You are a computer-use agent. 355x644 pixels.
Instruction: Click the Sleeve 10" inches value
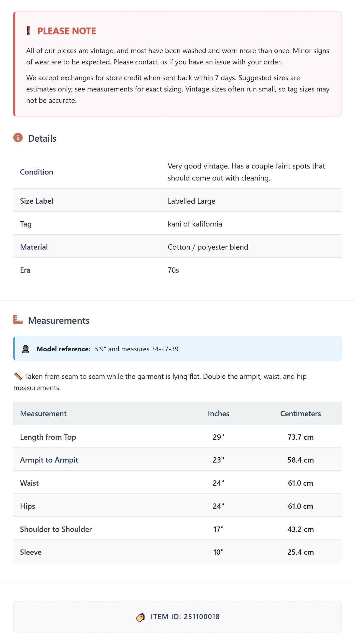[x=218, y=552]
